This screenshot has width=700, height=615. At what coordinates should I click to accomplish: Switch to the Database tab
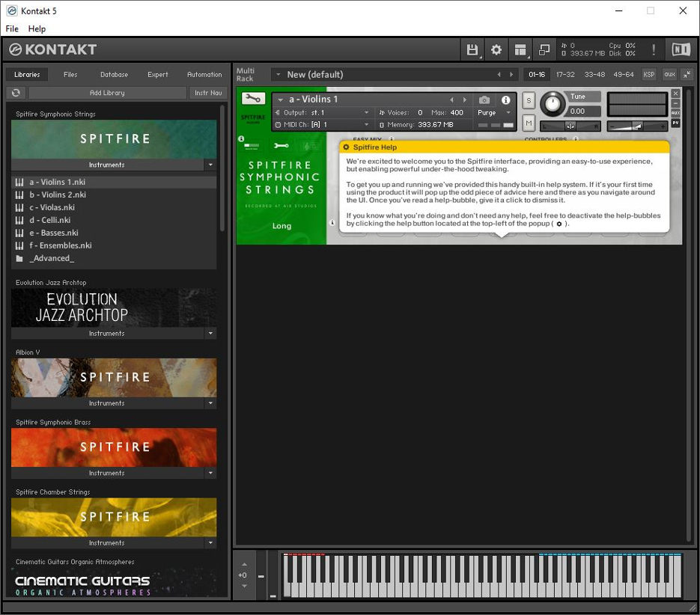click(x=114, y=75)
